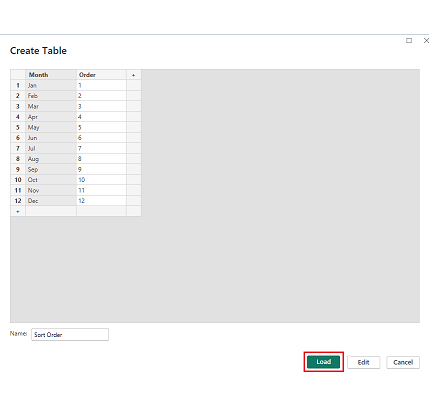Select the Order cell in the Dec row
The image size is (429, 410).
pyautogui.click(x=101, y=201)
